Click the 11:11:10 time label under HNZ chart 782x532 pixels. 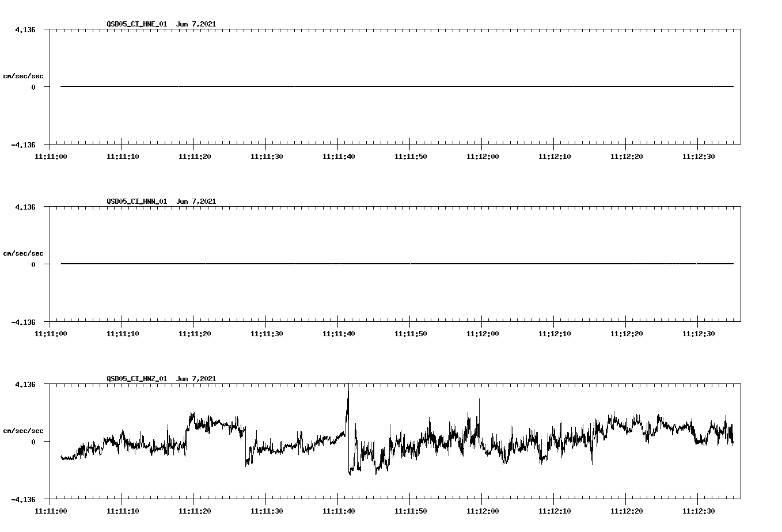pyautogui.click(x=123, y=511)
